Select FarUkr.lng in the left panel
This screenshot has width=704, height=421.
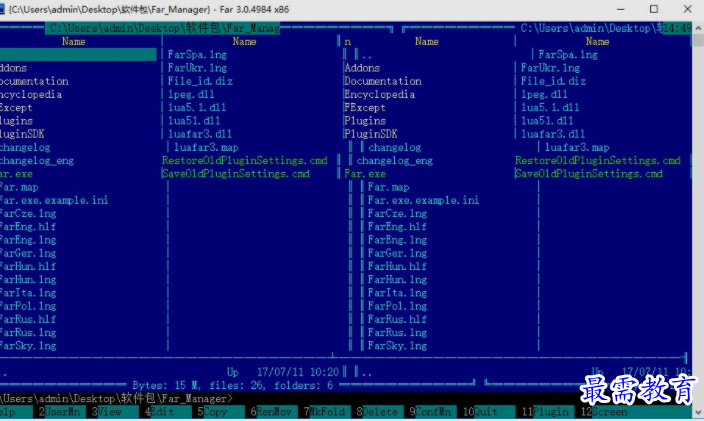pyautogui.click(x=197, y=68)
